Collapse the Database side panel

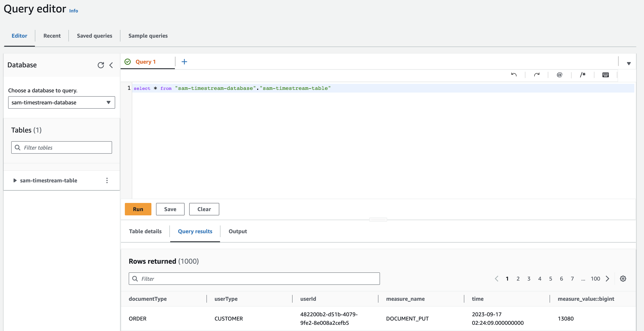[111, 65]
